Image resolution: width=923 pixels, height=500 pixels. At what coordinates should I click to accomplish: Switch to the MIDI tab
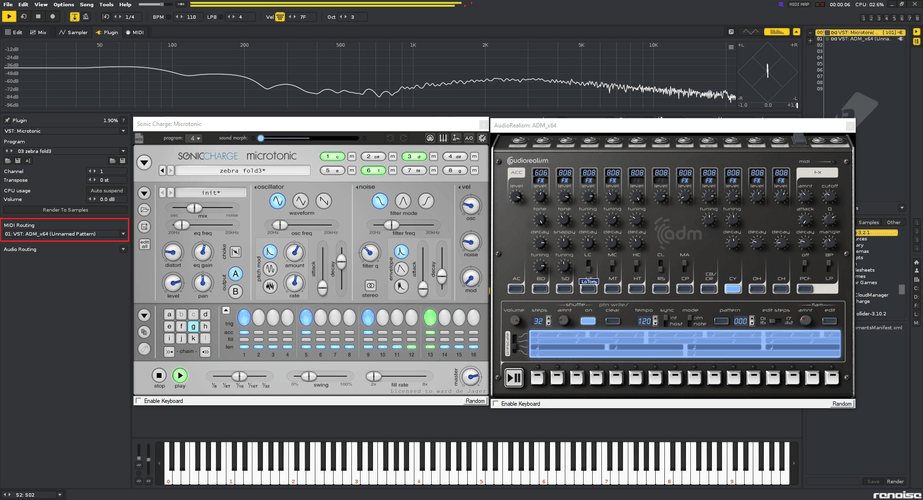(x=135, y=32)
